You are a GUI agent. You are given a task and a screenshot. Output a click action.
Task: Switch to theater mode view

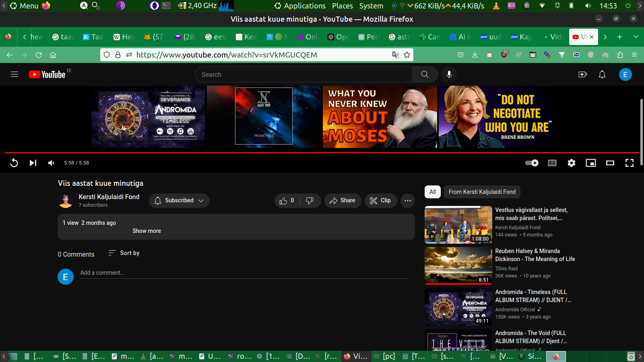tap(610, 163)
